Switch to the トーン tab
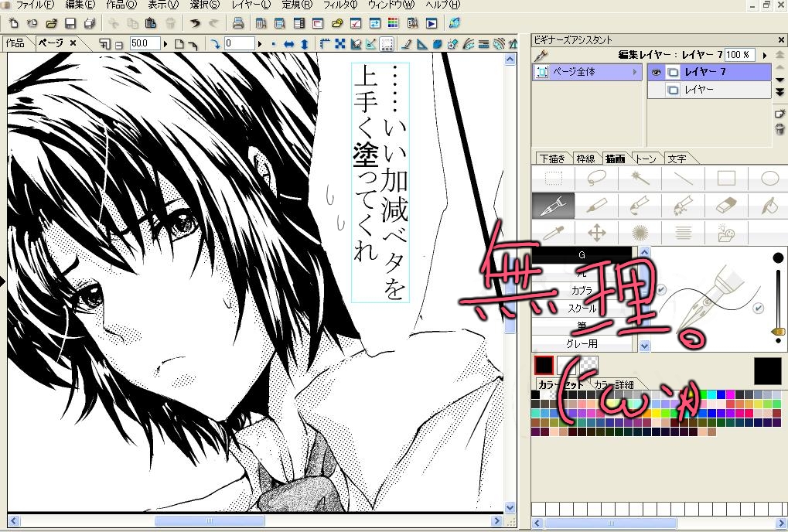Screen dimensions: 788x532 (x=645, y=159)
